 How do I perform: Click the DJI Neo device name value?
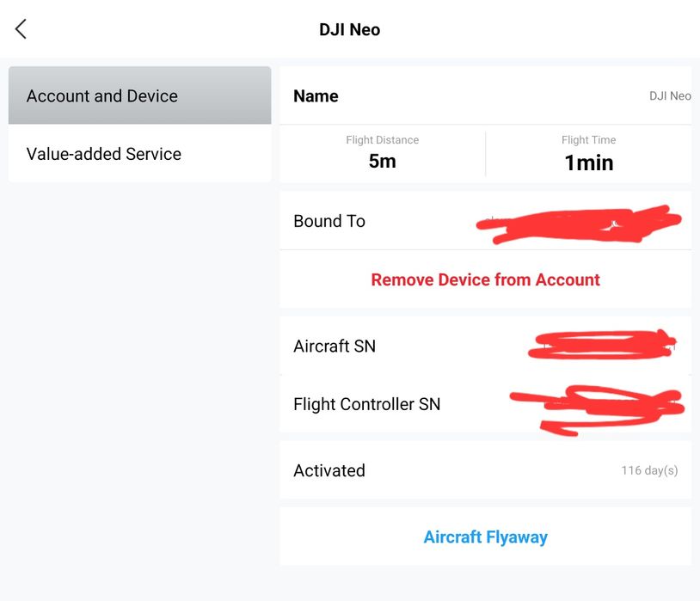pos(669,96)
